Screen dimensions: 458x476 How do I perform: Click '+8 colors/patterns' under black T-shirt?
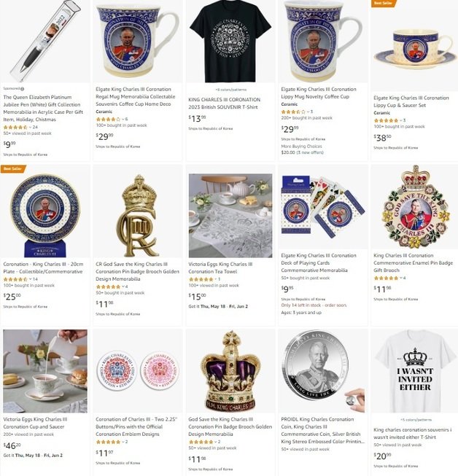(x=230, y=90)
